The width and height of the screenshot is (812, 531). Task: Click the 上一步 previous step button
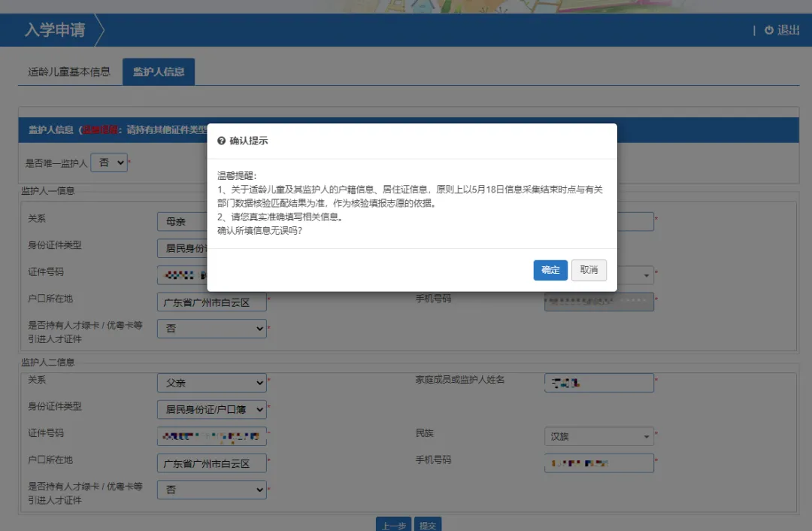pyautogui.click(x=392, y=525)
